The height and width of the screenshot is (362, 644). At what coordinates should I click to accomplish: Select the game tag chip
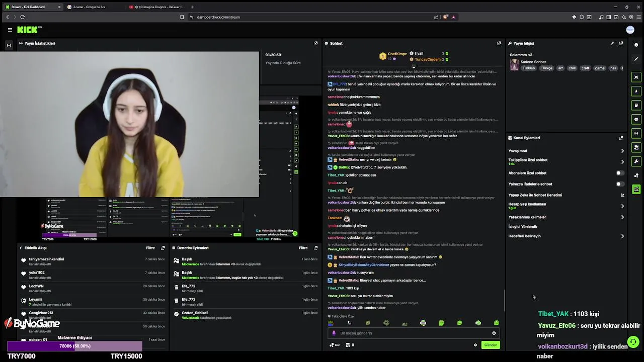600,68
